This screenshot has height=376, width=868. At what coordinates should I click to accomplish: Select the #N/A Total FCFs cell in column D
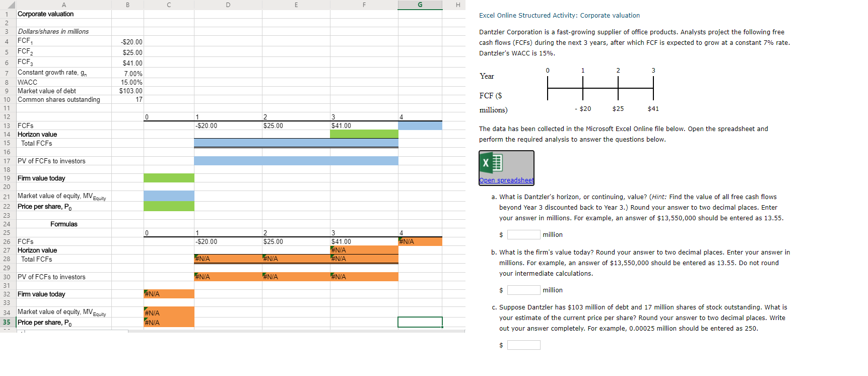coord(228,259)
